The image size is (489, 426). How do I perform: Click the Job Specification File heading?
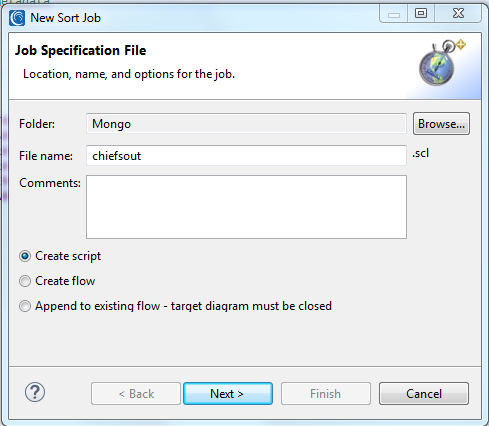tap(80, 50)
